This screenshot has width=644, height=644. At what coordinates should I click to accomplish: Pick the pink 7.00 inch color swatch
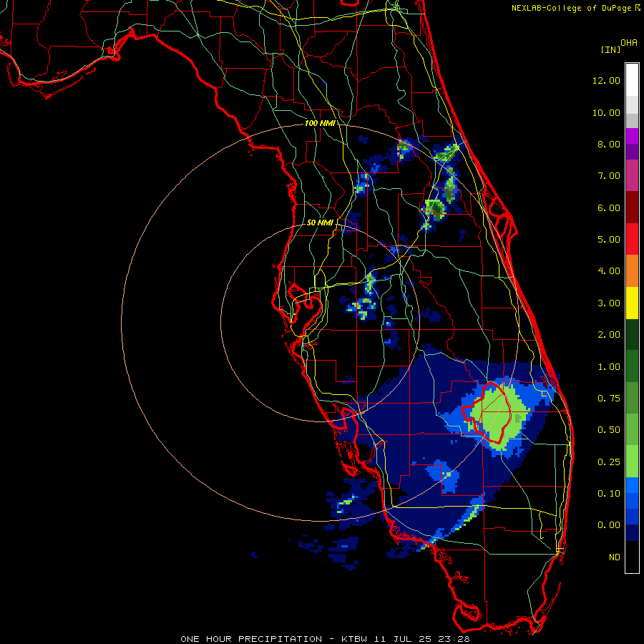(632, 176)
